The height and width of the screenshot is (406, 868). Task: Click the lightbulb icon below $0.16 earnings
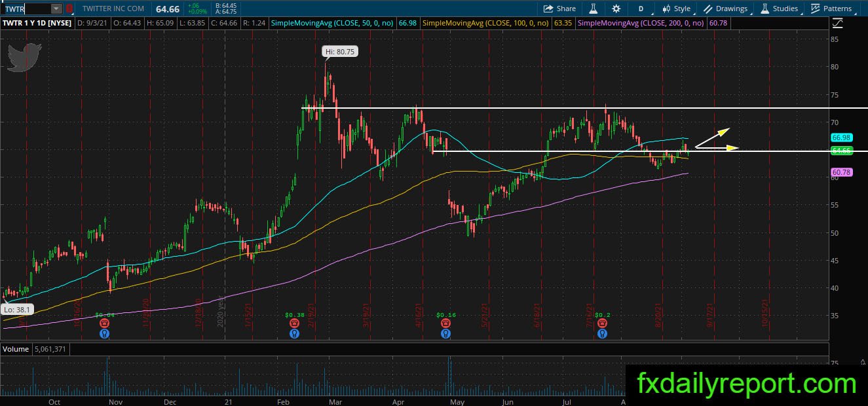pos(445,333)
